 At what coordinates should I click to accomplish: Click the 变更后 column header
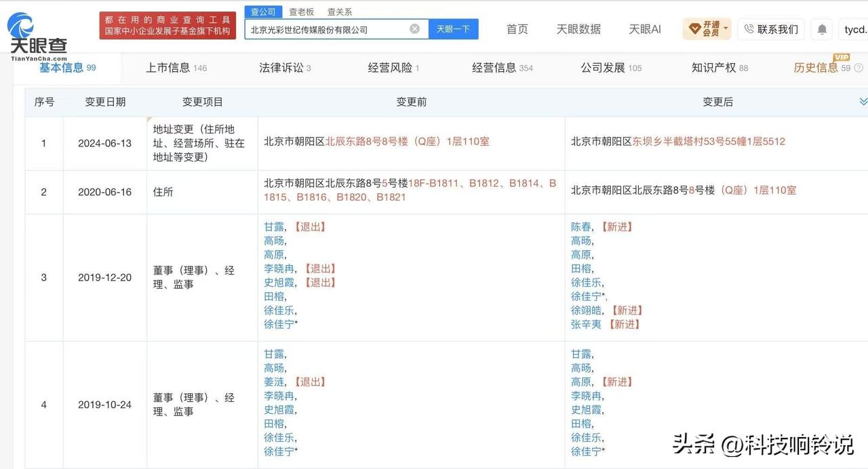pyautogui.click(x=717, y=102)
